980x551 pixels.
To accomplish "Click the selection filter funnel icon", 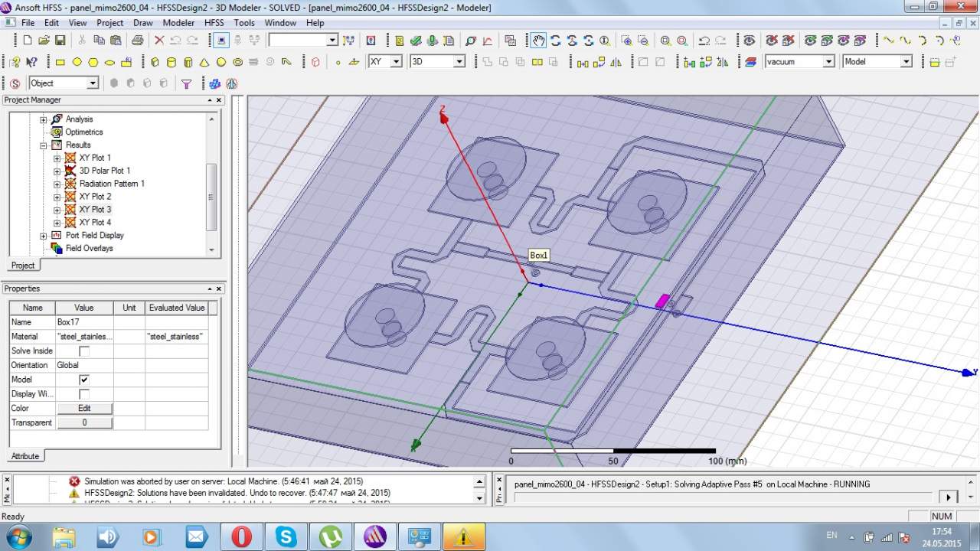I will point(186,83).
